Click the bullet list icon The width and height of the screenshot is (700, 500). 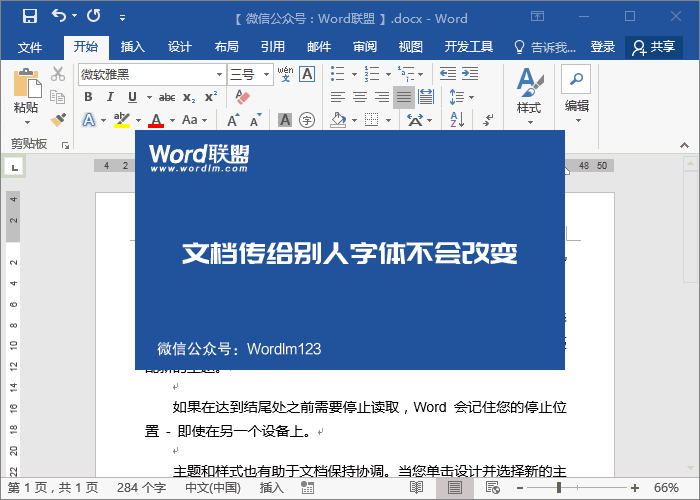tap(338, 74)
